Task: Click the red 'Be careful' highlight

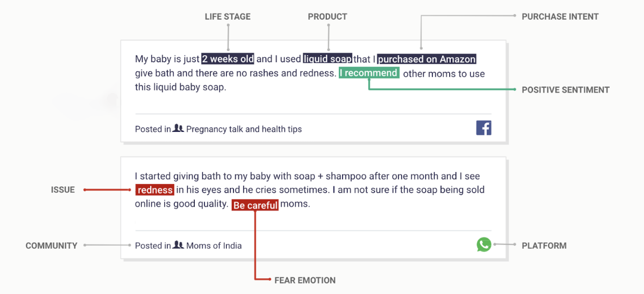Action: (x=256, y=205)
